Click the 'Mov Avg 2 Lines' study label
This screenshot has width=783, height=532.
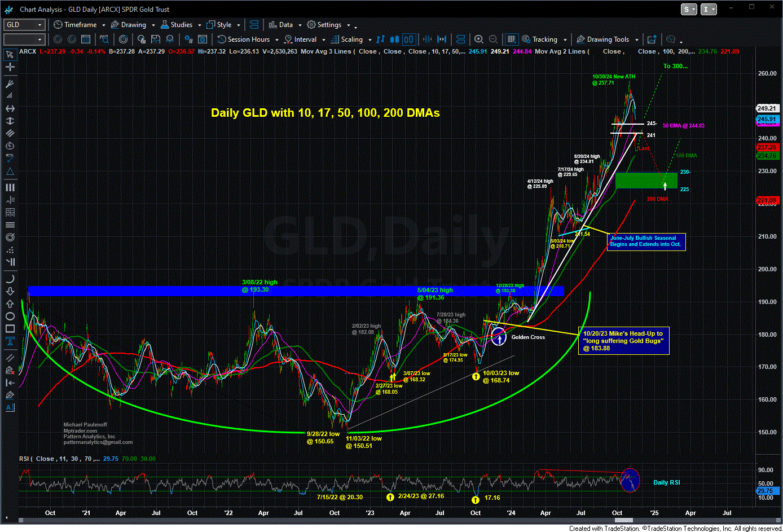coord(560,51)
